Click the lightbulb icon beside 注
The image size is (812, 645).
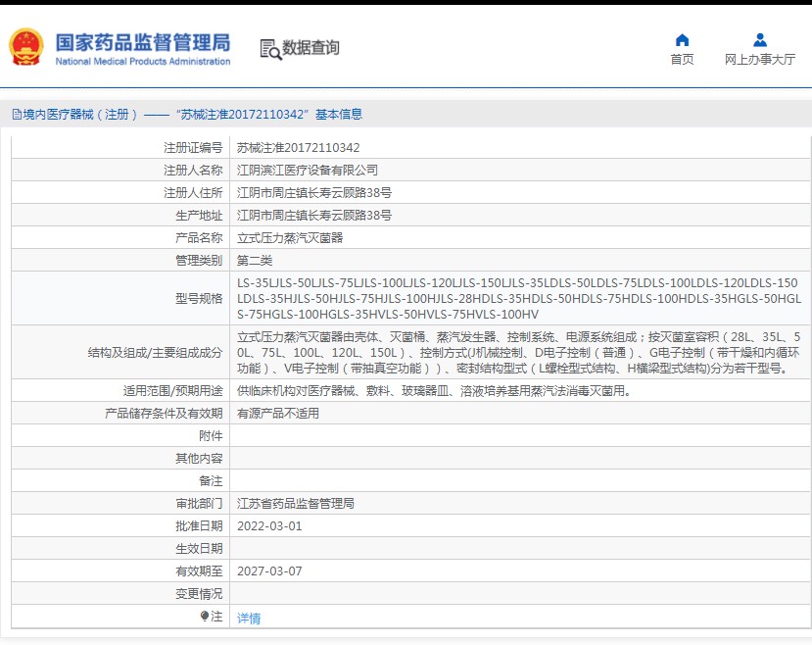point(205,616)
